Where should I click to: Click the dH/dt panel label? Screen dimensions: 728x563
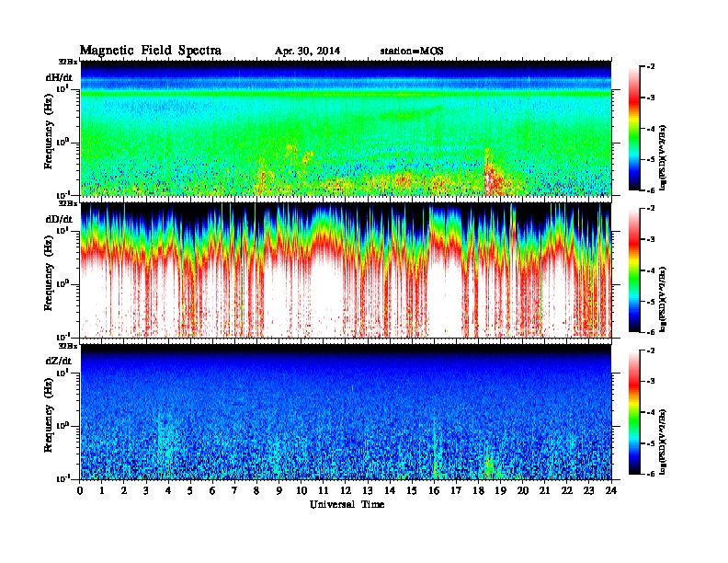(x=59, y=77)
